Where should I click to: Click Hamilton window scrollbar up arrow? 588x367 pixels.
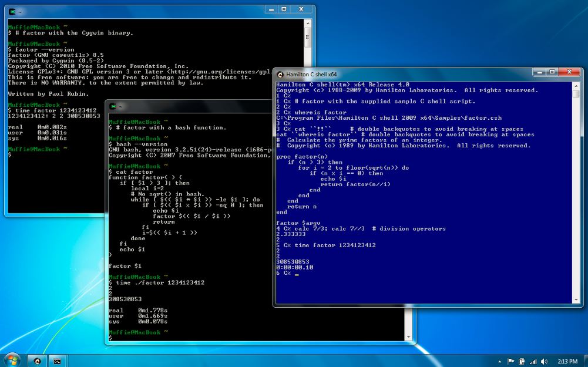pos(576,86)
